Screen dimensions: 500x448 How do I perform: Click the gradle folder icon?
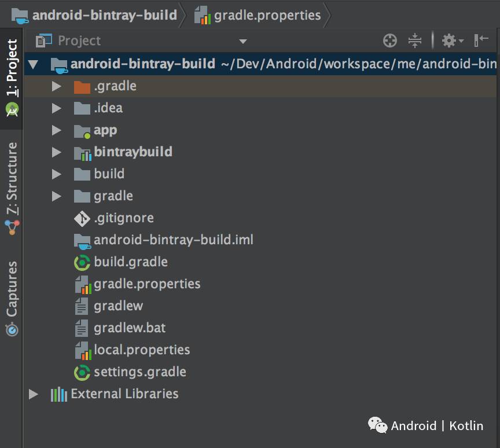[x=82, y=196]
